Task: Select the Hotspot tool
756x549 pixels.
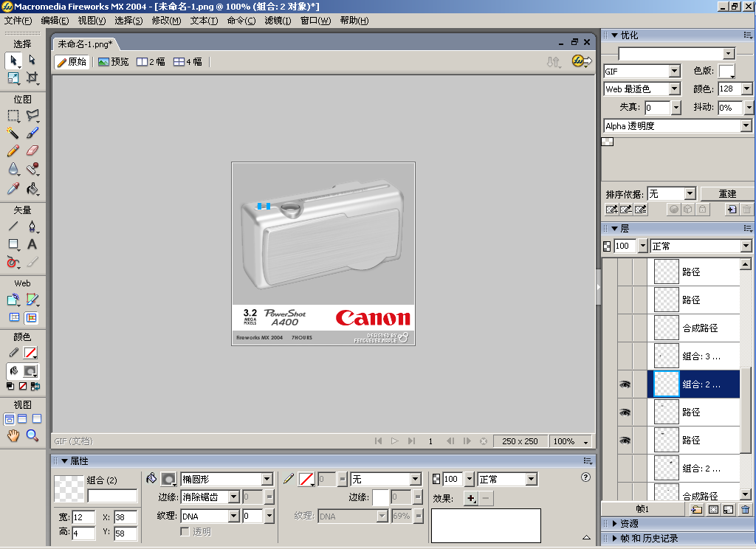Action: pyautogui.click(x=13, y=300)
